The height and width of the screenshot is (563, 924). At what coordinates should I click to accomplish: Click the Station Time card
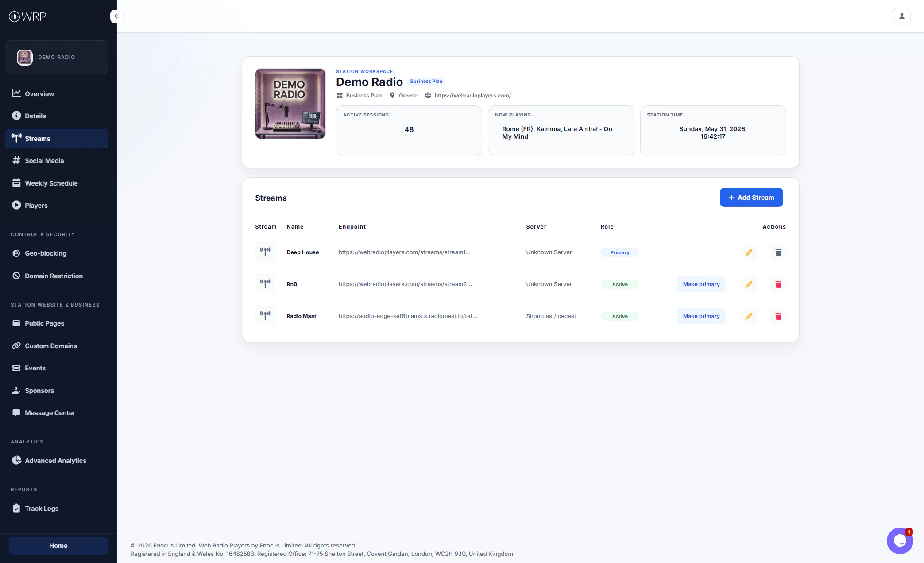(x=713, y=131)
